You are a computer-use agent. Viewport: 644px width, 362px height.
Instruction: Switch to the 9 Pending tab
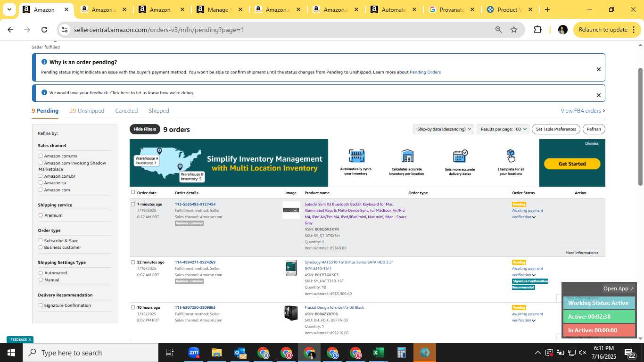click(45, 111)
